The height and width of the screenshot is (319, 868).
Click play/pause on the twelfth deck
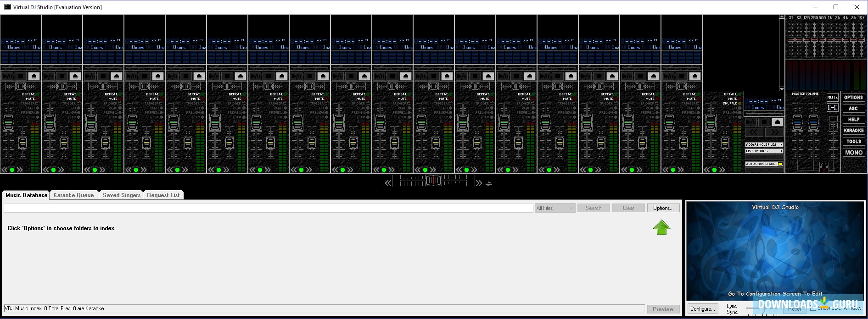point(462,76)
